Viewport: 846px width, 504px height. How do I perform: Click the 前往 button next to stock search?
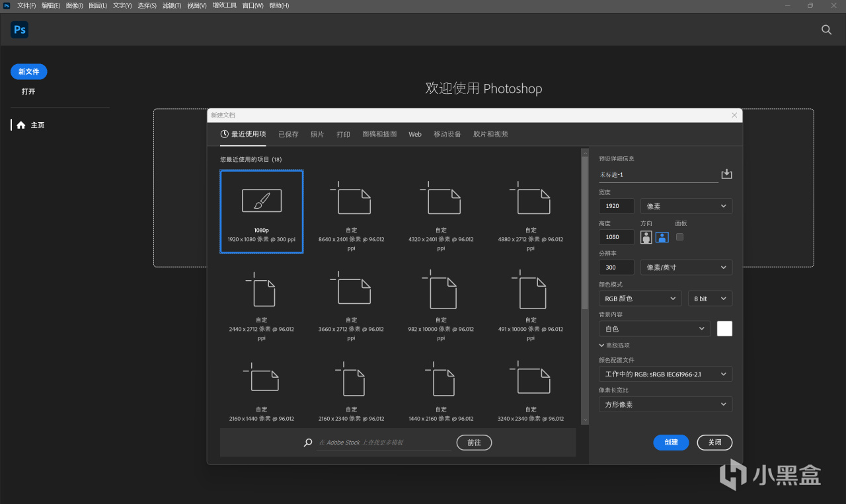tap(474, 443)
